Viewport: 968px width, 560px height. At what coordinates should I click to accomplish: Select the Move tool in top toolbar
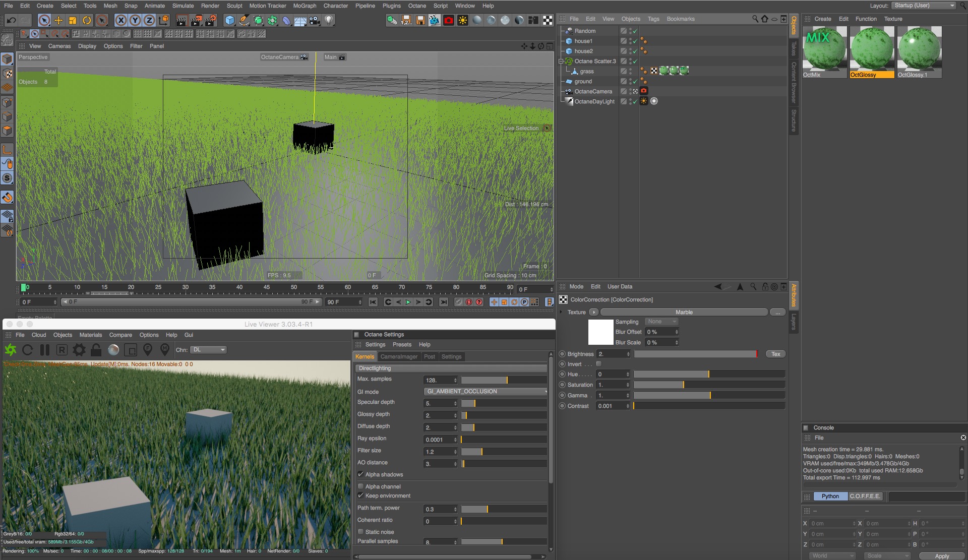pos(58,21)
